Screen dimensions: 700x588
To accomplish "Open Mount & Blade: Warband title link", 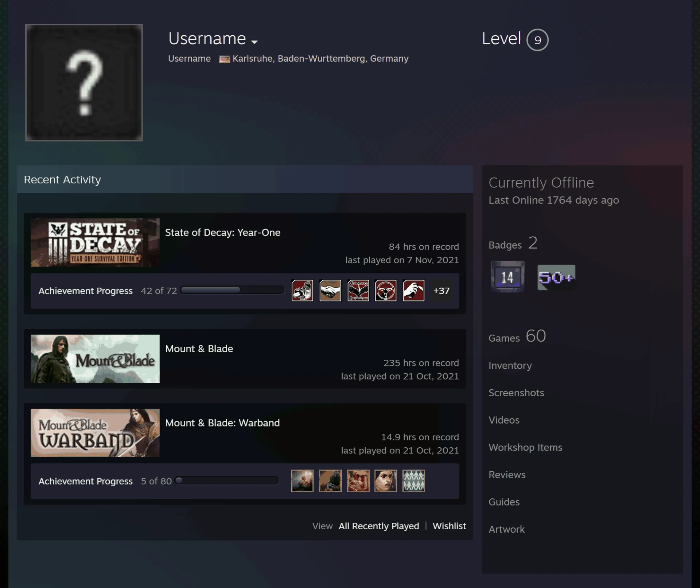I will 222,423.
